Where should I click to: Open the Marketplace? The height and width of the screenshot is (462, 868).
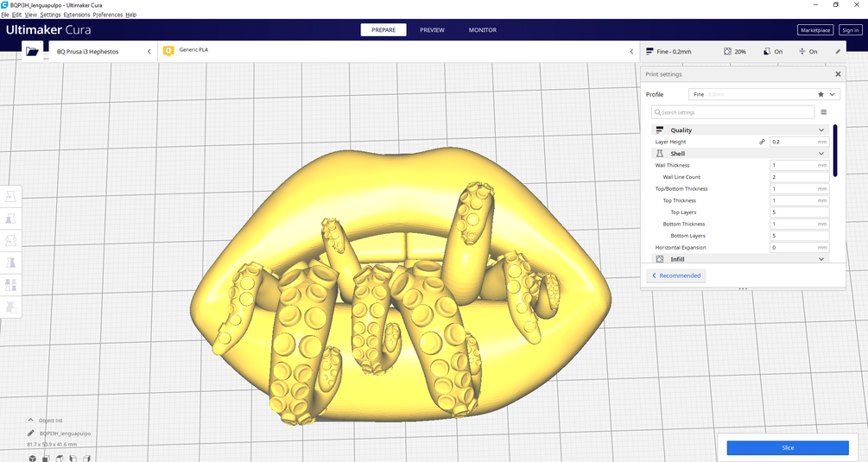point(815,30)
